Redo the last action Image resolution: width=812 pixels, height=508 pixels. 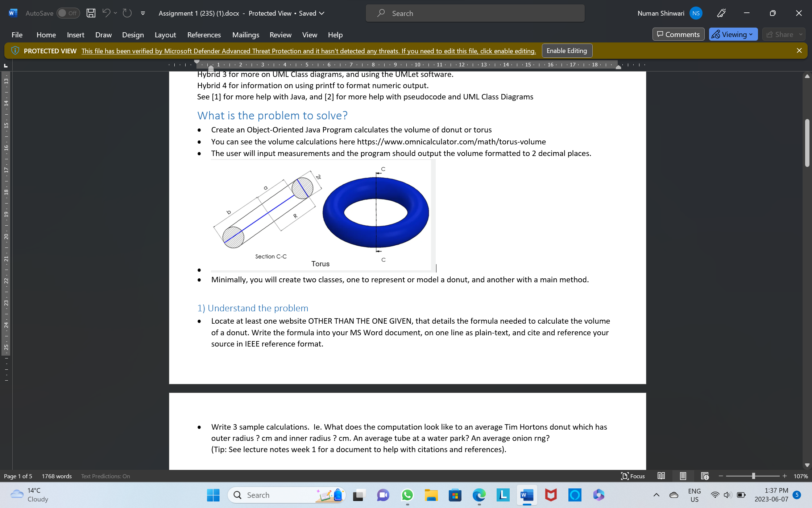click(x=127, y=13)
